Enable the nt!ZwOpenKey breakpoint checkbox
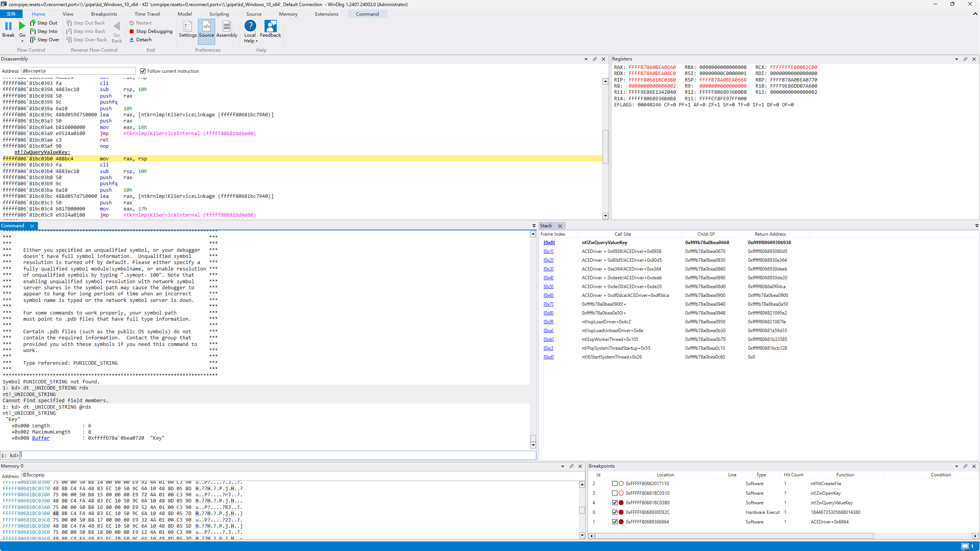The image size is (980, 551). (x=615, y=493)
